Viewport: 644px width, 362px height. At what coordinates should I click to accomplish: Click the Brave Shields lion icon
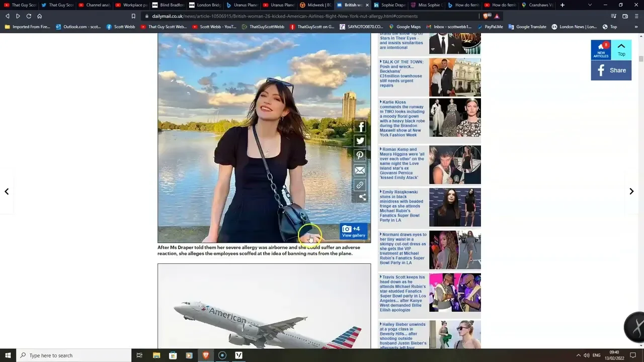[x=486, y=16]
